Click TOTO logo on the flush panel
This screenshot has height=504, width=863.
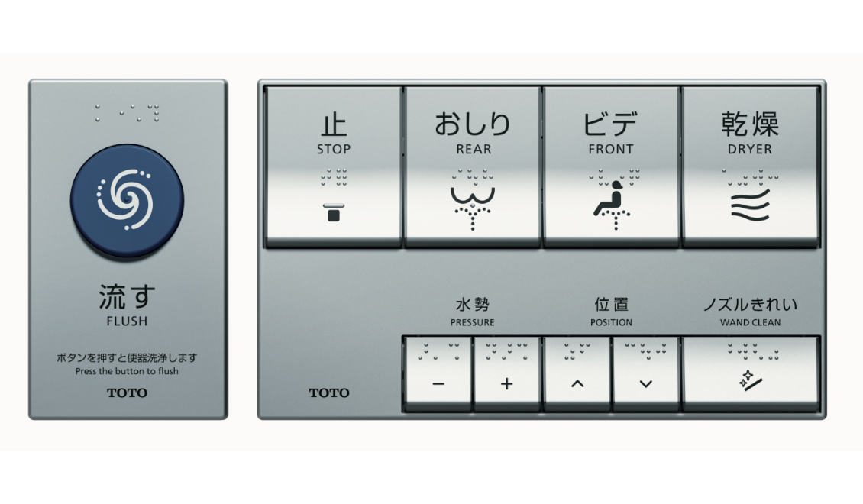click(x=127, y=393)
